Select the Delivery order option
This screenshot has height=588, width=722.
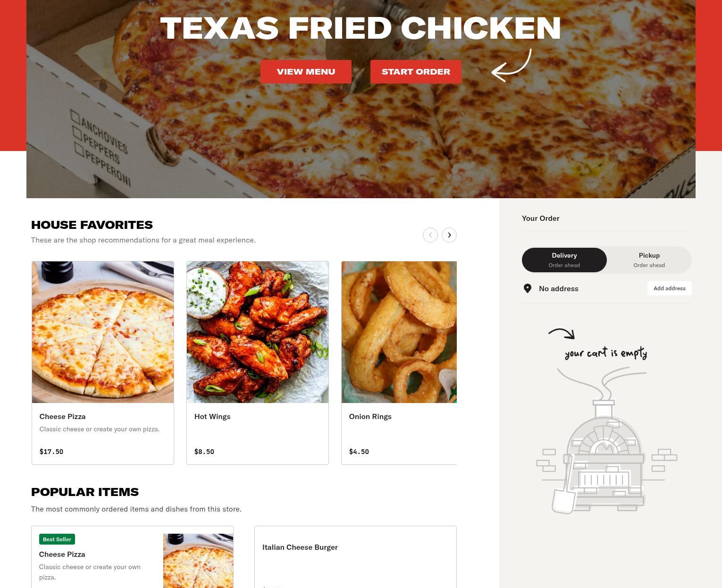(x=564, y=260)
